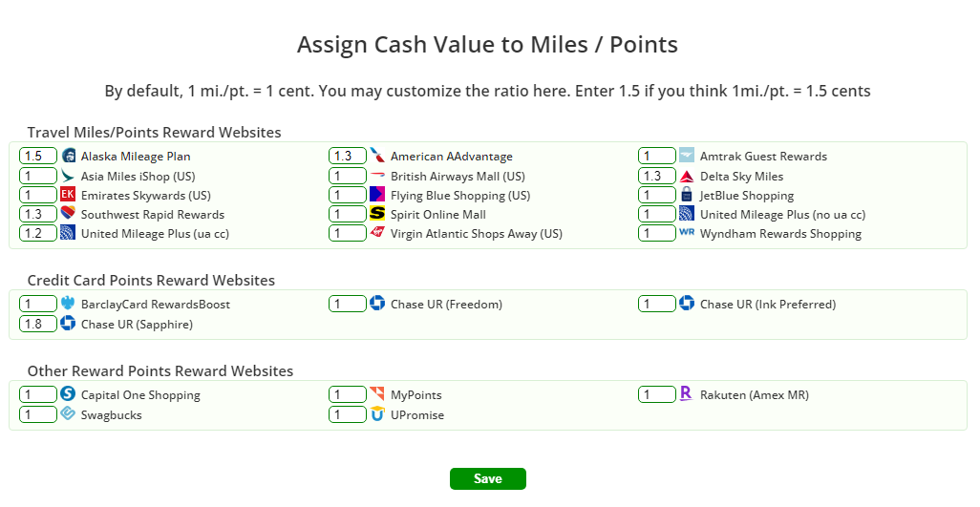Click the BarclayCard RewardsBoost logo icon
Viewport: 980px width, 507px height.
tap(68, 304)
